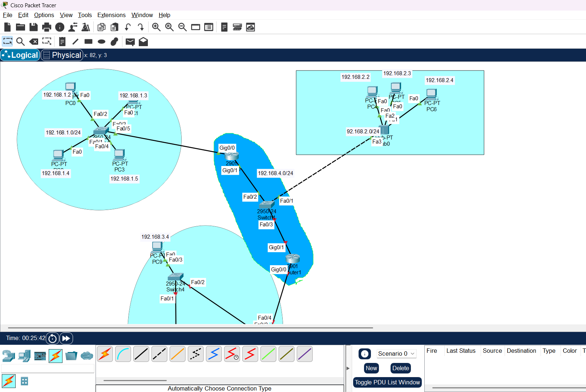Select the Draw Freeform tool
Viewport: 586px width, 392px height.
coord(114,41)
